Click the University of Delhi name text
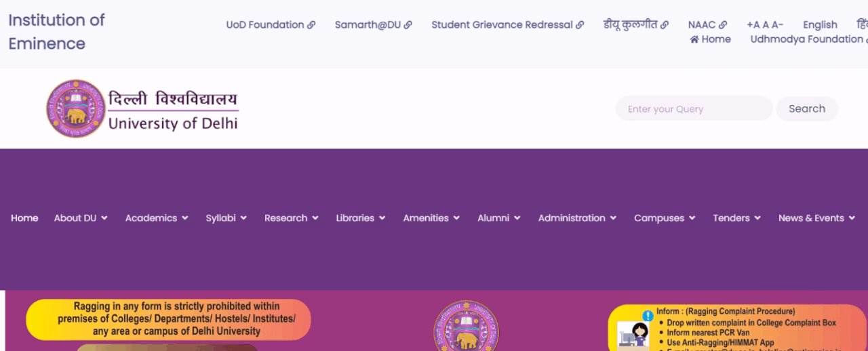Screen dimensions: 868x351 [173, 124]
